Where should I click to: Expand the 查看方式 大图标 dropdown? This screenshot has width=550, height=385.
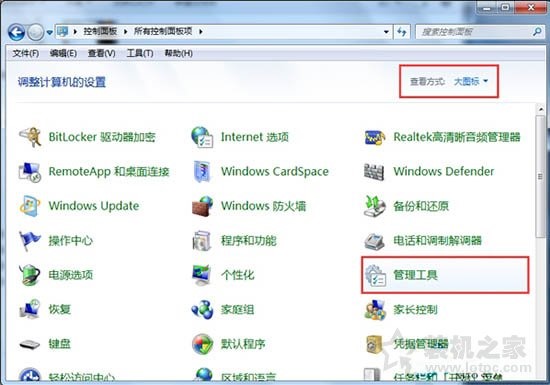click(x=471, y=81)
